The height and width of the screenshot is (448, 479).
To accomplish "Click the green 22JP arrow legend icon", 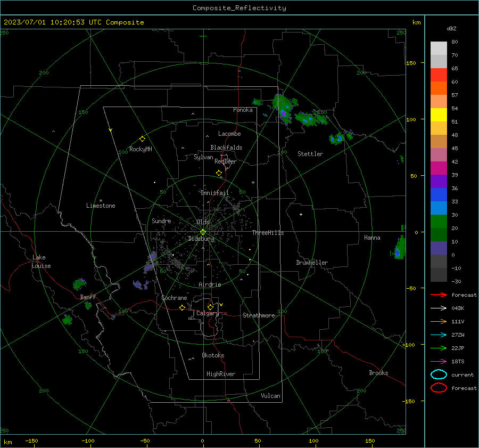I will pyautogui.click(x=439, y=348).
